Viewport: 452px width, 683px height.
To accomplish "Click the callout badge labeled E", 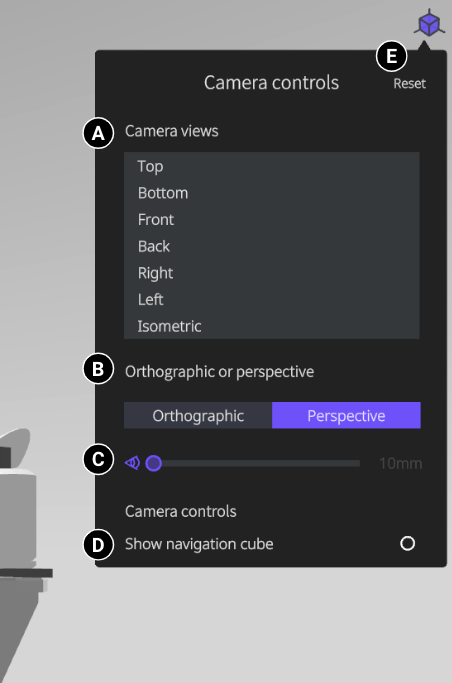I will click(x=391, y=56).
